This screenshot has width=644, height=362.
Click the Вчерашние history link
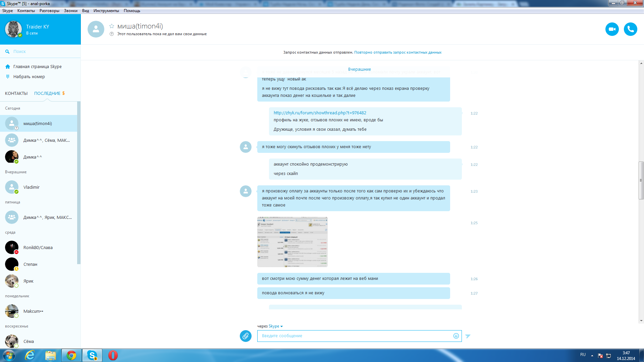[x=360, y=69]
